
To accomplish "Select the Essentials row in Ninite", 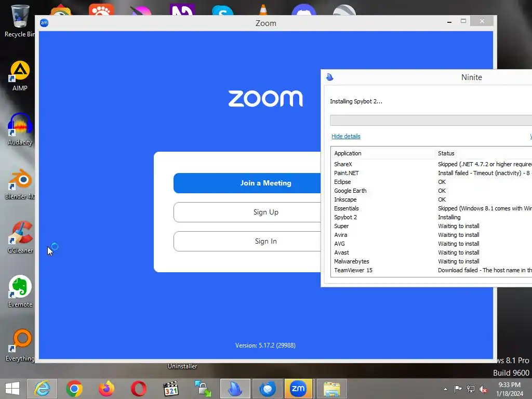I will (x=431, y=208).
